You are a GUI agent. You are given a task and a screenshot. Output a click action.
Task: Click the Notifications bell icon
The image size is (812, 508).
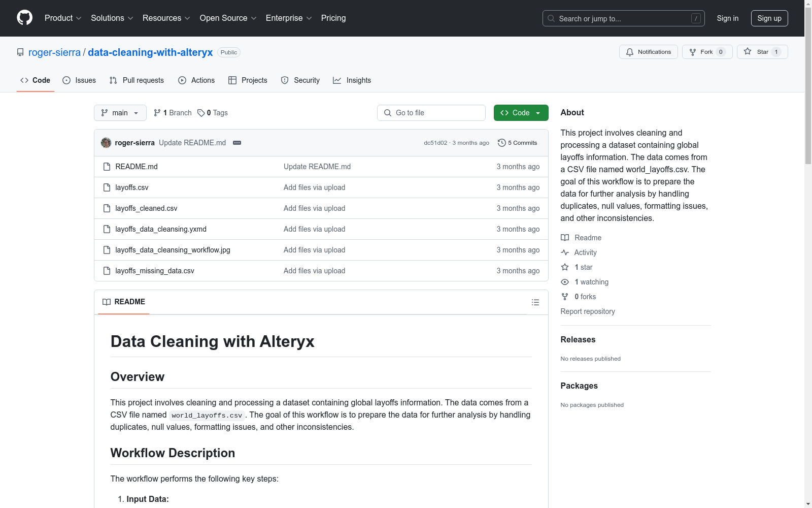click(630, 52)
